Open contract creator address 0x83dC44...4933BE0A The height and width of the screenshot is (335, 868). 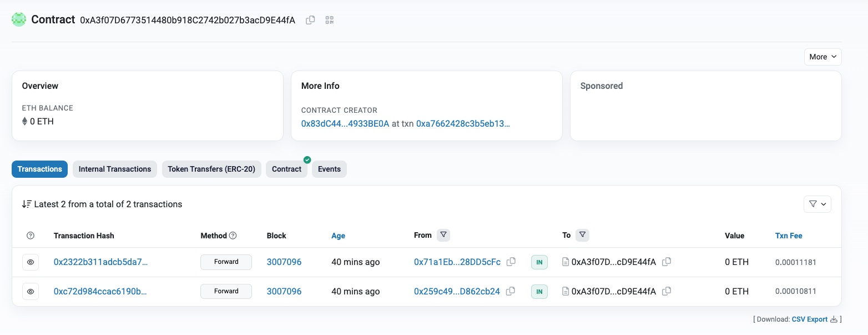(x=345, y=123)
